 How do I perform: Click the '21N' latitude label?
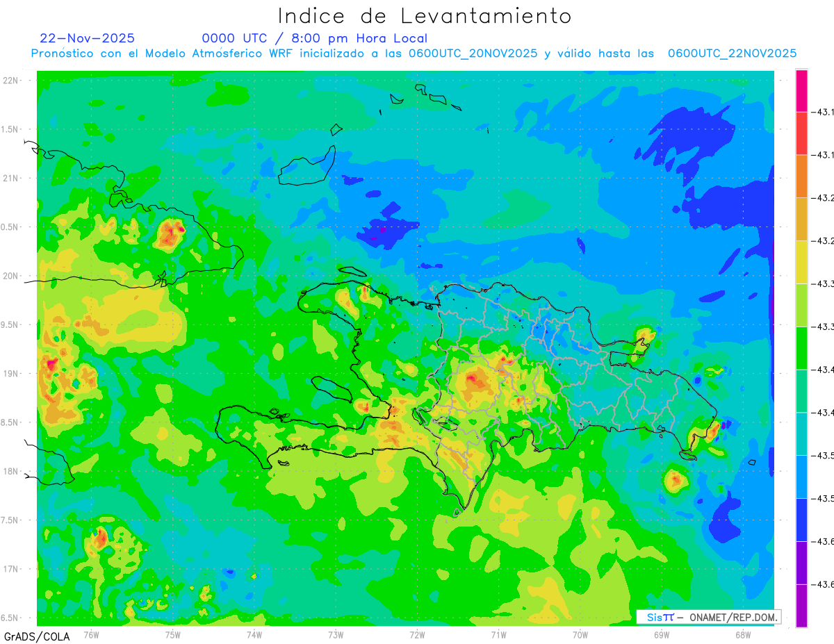coord(10,178)
